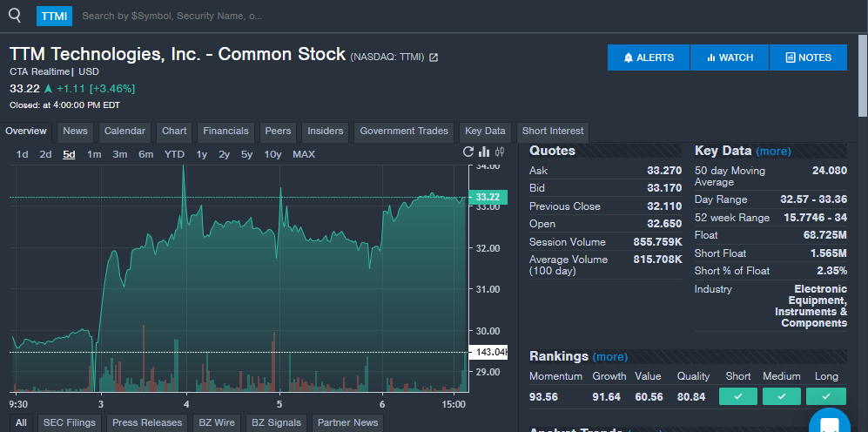Open the Key Data tab
Viewport: 868px width, 432px height.
tap(485, 132)
